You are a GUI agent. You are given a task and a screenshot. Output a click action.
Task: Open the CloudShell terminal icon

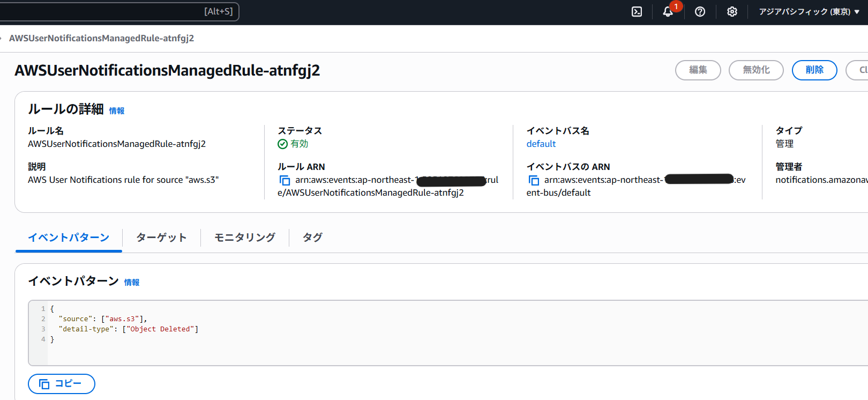click(x=637, y=12)
